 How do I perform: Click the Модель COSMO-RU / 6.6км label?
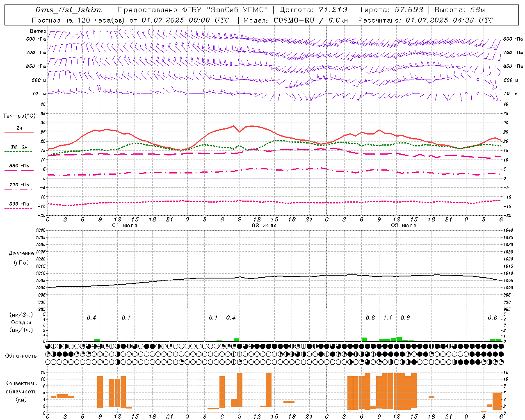tap(295, 20)
